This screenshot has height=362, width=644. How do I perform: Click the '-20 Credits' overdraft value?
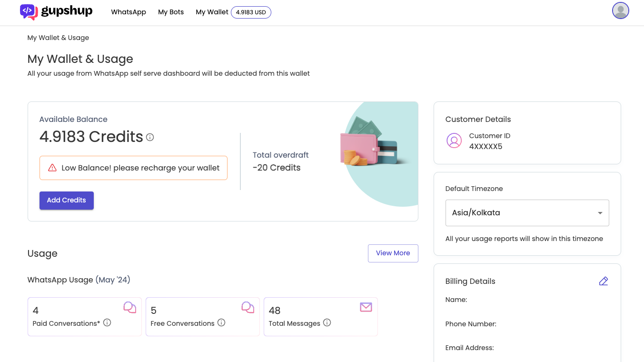[277, 168]
